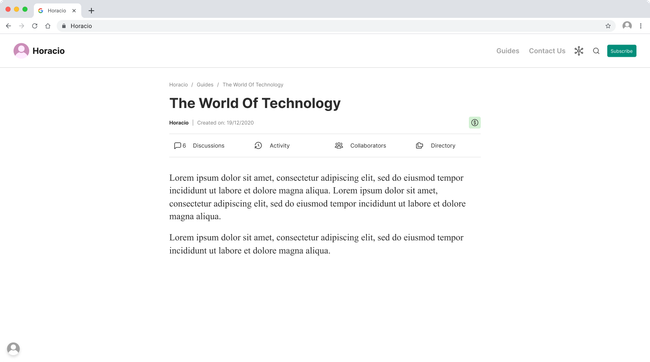Select the Horacio browser tab
This screenshot has width=650, height=362.
point(57,11)
